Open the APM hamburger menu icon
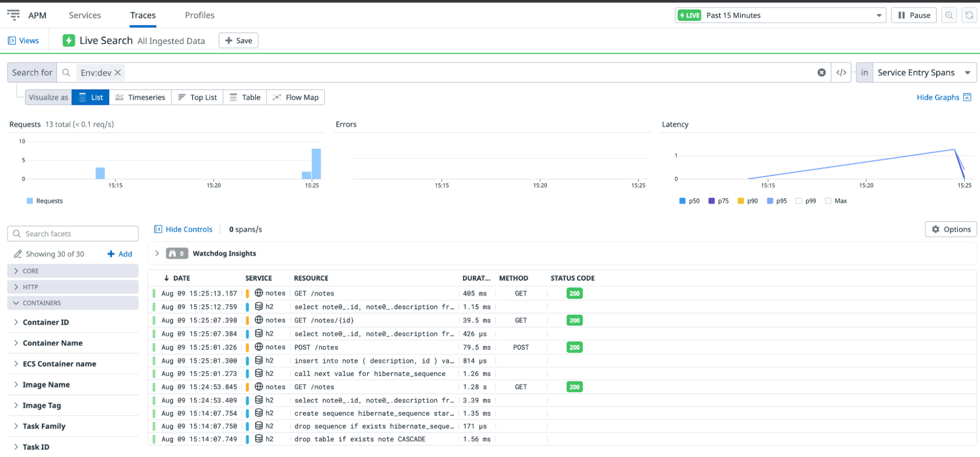 pos(13,15)
